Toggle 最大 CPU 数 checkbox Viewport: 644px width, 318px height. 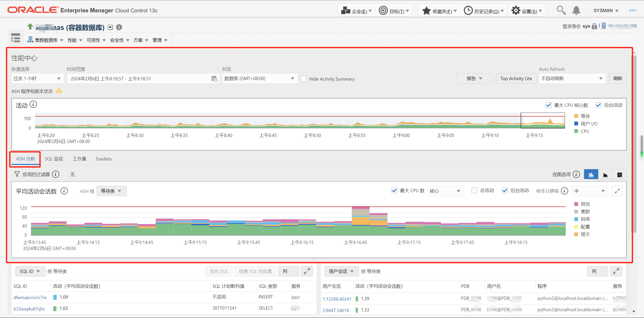pyautogui.click(x=394, y=191)
